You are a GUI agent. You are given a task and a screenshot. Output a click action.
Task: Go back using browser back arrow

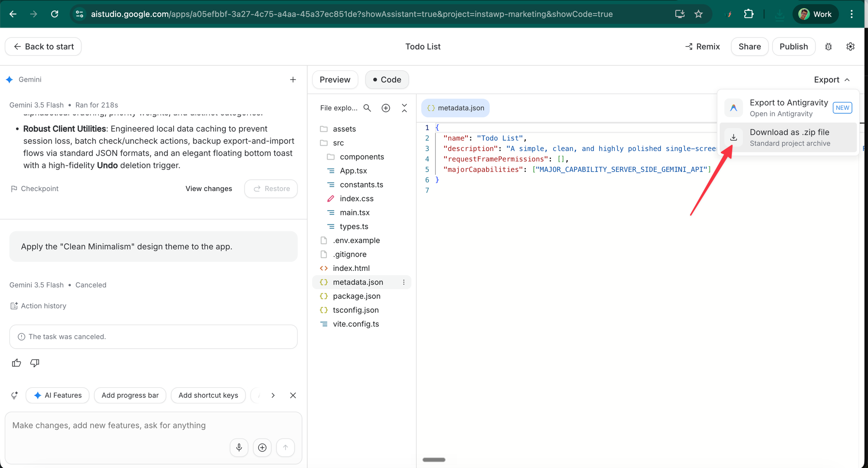click(x=13, y=14)
